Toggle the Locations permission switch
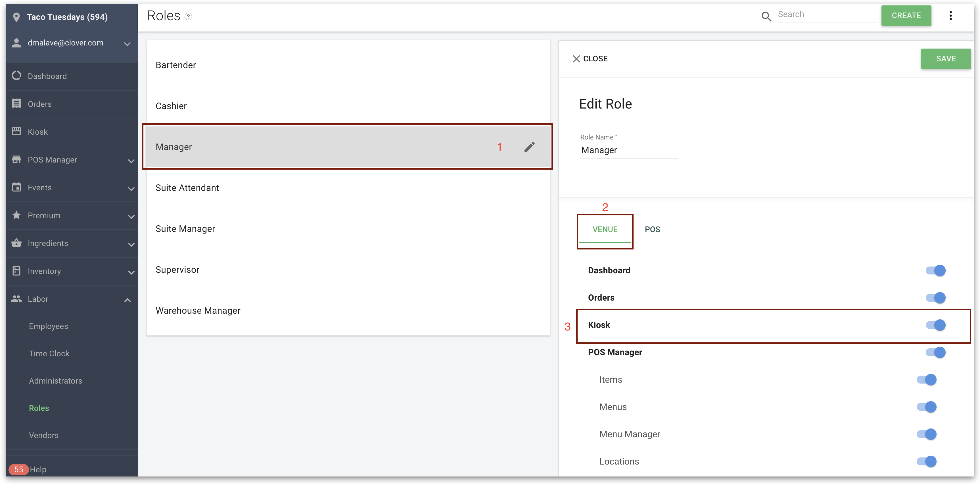The height and width of the screenshot is (485, 980). [926, 461]
